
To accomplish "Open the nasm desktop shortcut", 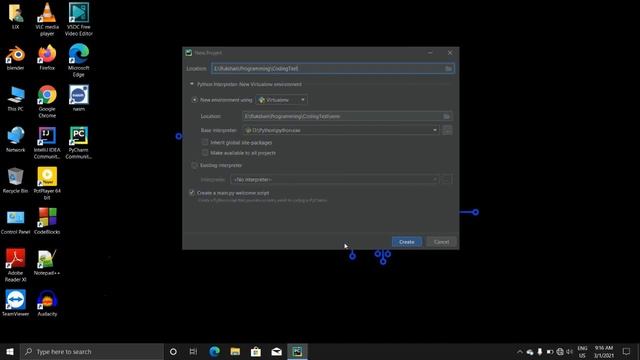I will pos(79,98).
